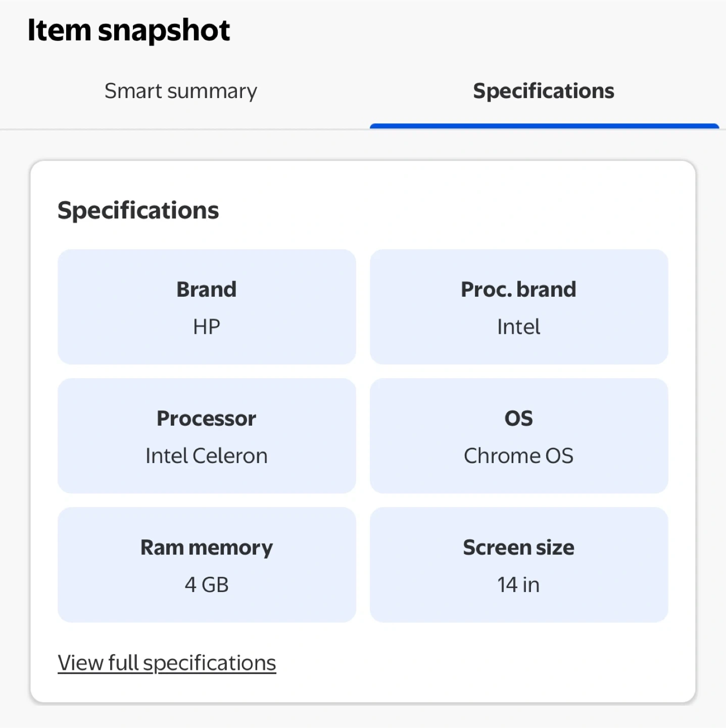Click the Ram memory label
Screen dimensions: 726x728
click(x=206, y=548)
